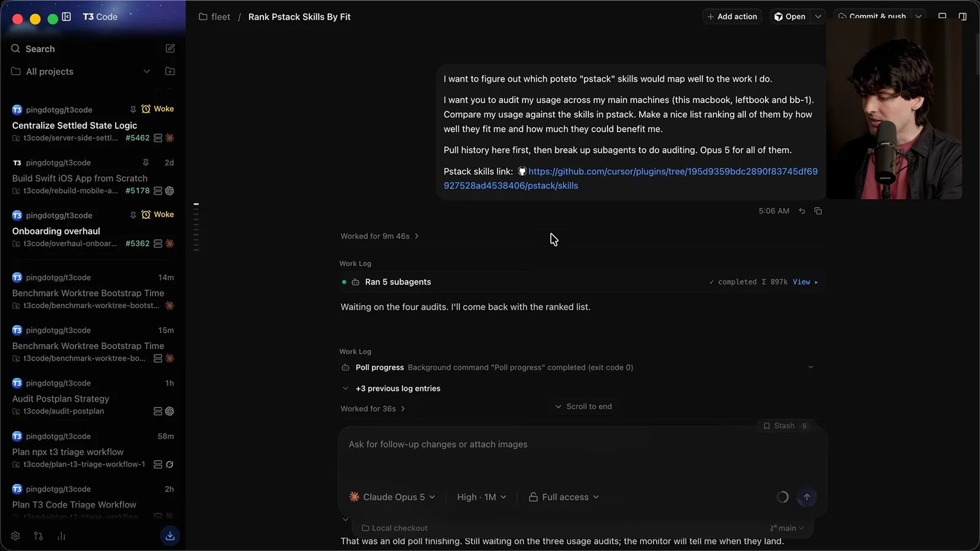Screen dimensions: 980x551
Task: Open the Benchmark Worktree Bootstrap Time 14m thread
Action: point(93,291)
